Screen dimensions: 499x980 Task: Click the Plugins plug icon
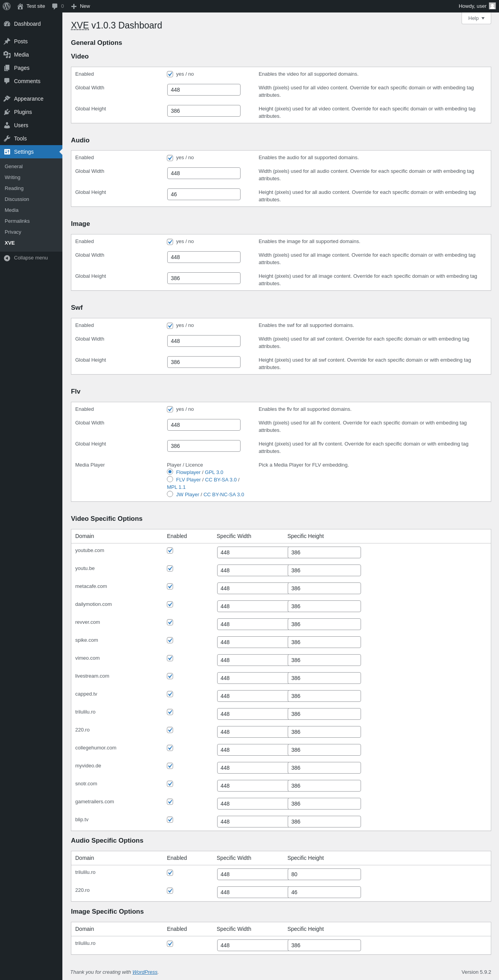coord(7,112)
